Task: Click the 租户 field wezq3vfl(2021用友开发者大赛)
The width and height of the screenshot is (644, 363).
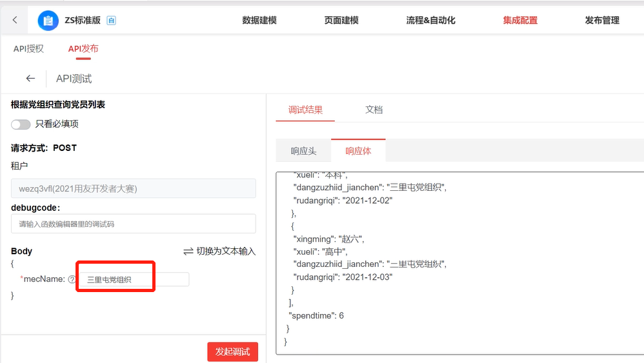Action: [x=134, y=189]
